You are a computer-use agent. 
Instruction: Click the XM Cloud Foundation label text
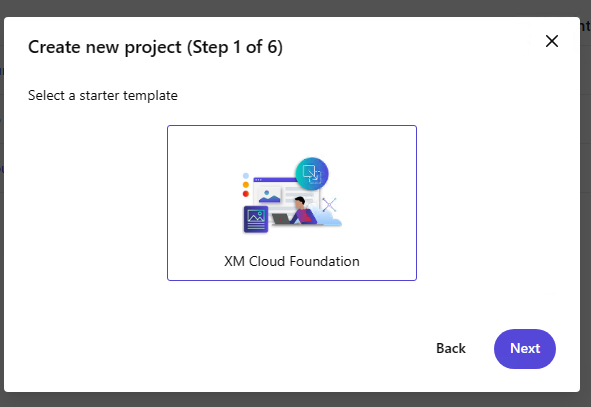(292, 261)
